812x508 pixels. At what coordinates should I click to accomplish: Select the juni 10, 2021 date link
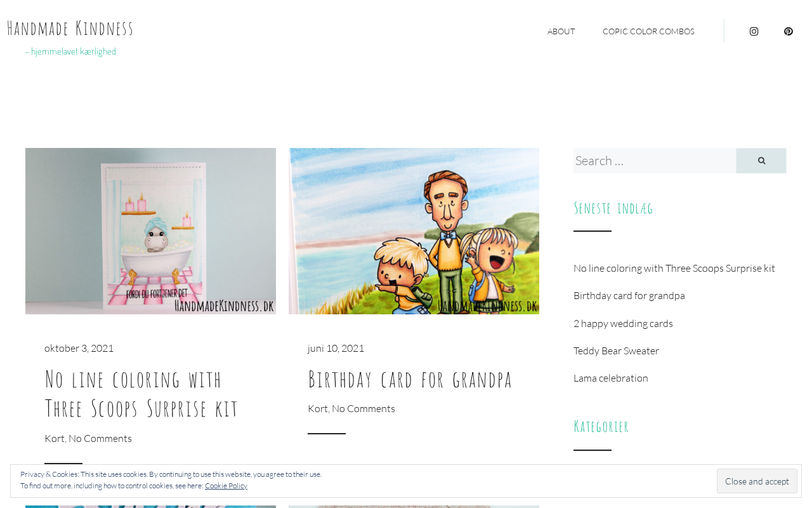coord(336,348)
